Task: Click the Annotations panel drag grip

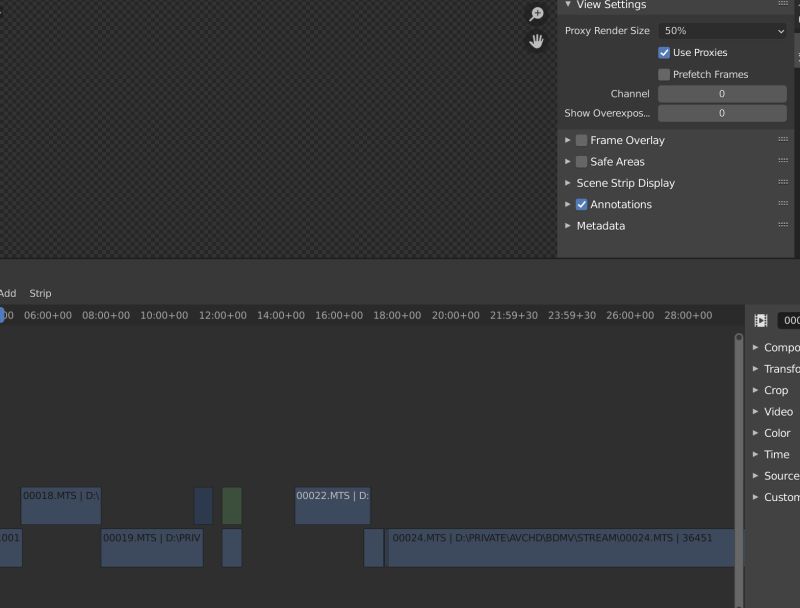Action: coord(781,204)
